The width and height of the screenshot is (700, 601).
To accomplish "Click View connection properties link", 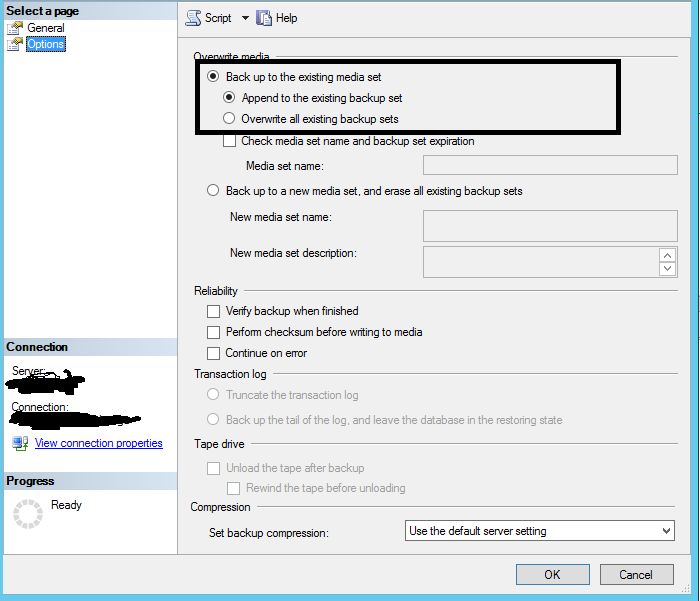I will (x=99, y=443).
